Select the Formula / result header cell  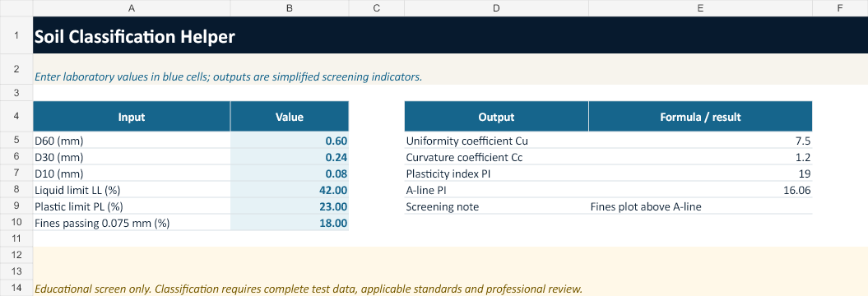pos(700,117)
